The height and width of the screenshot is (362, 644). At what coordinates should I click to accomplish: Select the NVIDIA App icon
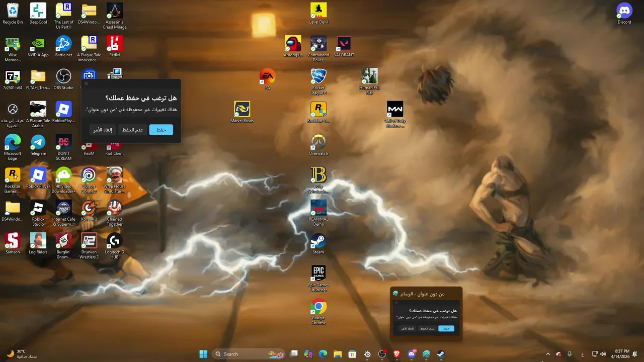38,47
